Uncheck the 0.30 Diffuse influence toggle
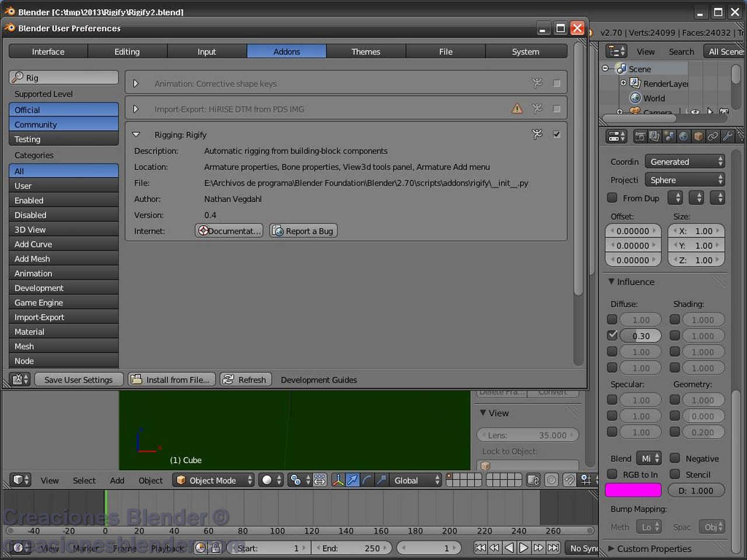This screenshot has width=747, height=560. point(612,335)
